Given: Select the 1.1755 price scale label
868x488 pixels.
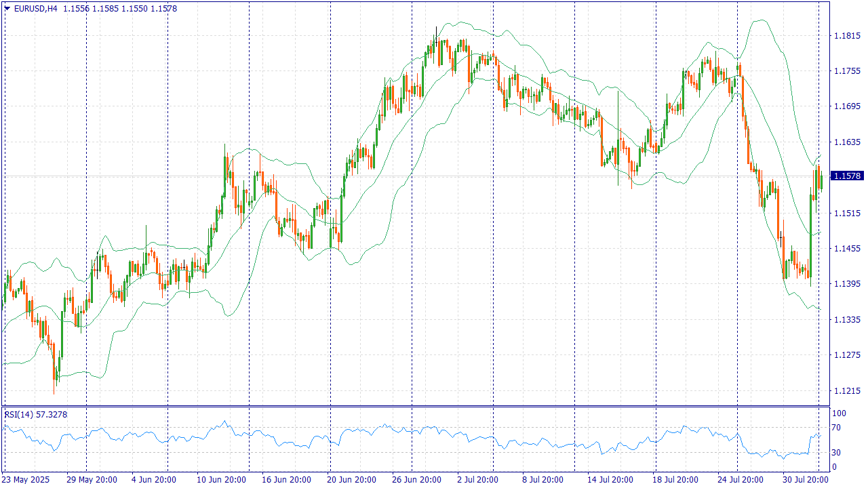Looking at the screenshot, I should tap(846, 71).
